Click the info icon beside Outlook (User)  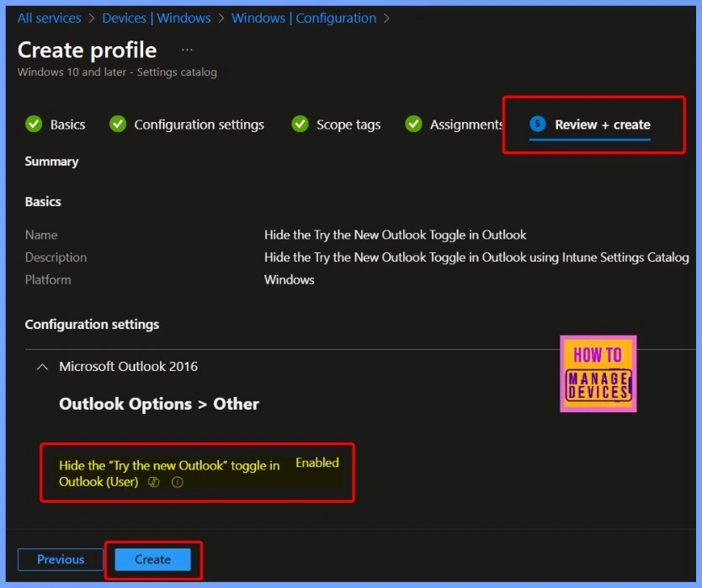coord(178,482)
